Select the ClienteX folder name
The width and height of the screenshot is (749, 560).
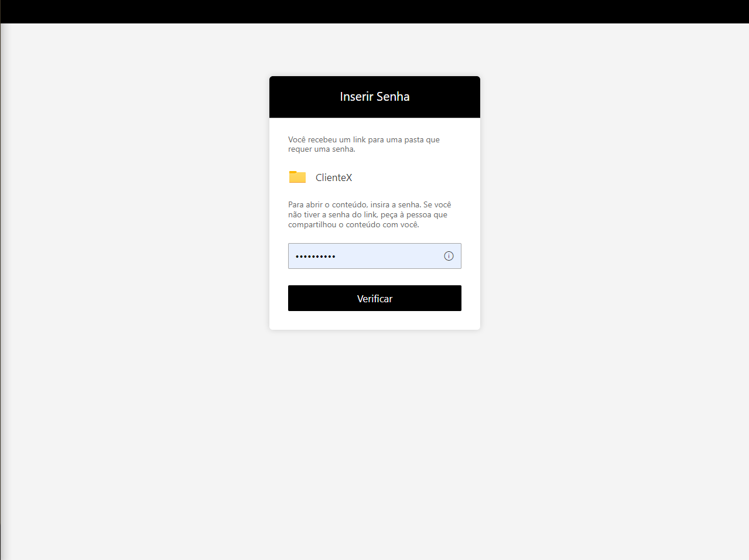pyautogui.click(x=334, y=177)
